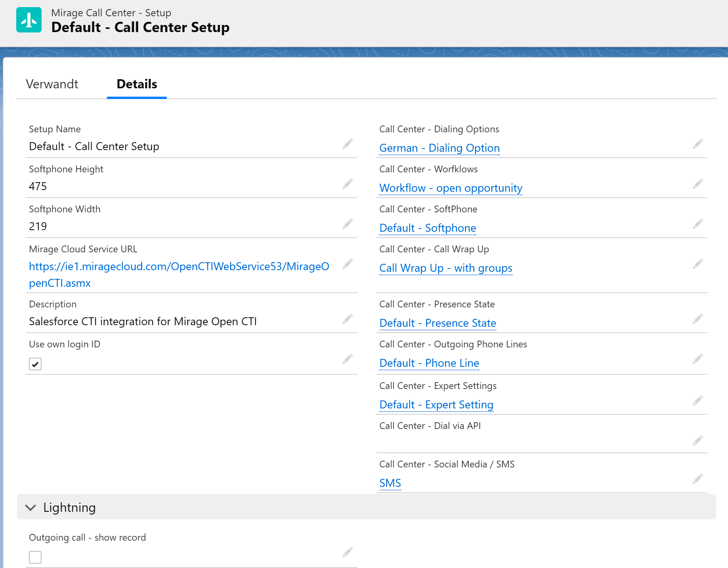Open the Default - Presence State link
Screen dimensions: 728x568
pos(438,323)
